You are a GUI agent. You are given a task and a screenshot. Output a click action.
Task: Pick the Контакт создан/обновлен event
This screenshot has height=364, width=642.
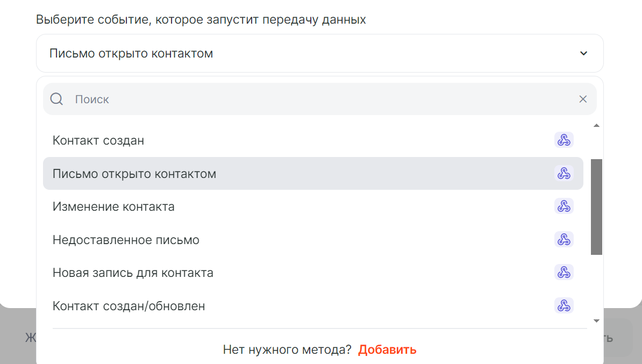[x=313, y=306]
